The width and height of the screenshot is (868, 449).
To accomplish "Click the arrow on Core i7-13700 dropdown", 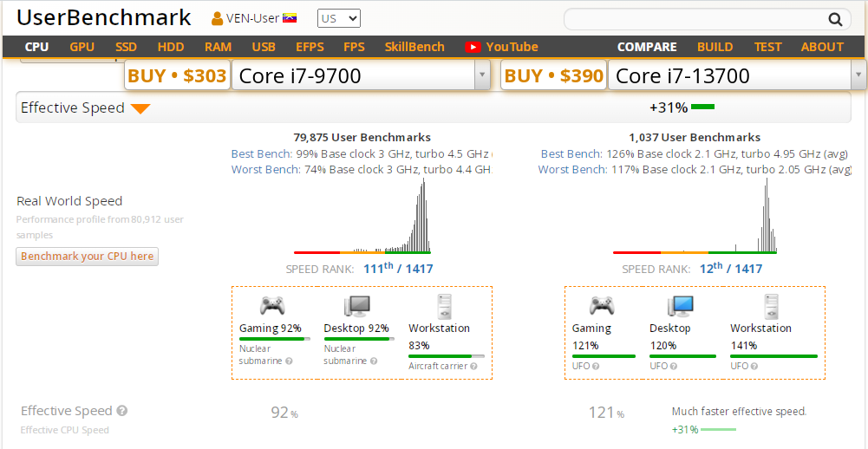I will (859, 75).
